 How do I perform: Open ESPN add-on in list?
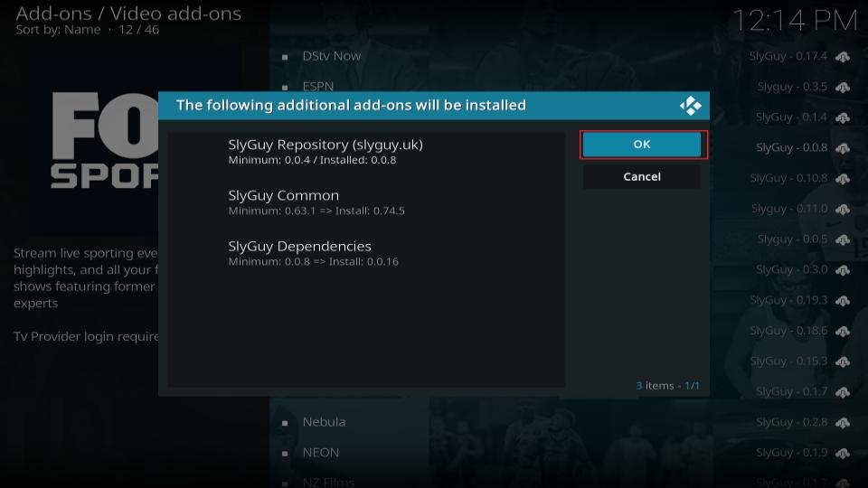[317, 87]
